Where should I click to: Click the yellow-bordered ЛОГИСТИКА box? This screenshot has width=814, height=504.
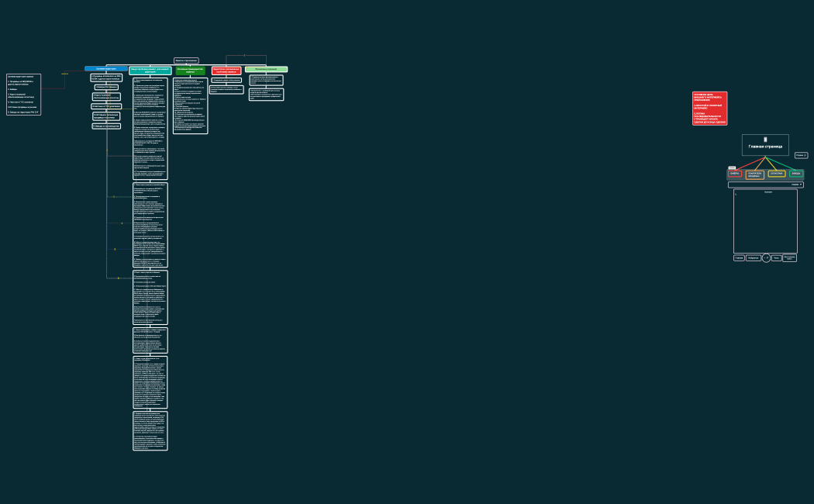(776, 174)
